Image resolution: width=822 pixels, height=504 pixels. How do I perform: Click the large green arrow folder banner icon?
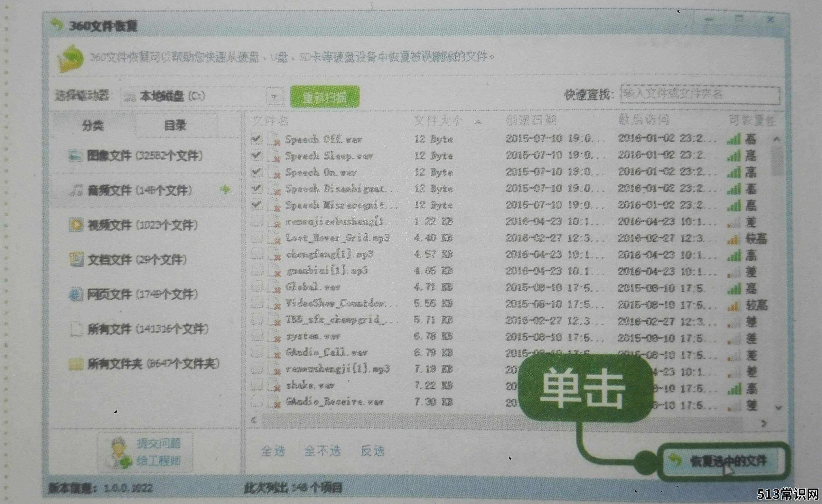click(70, 59)
